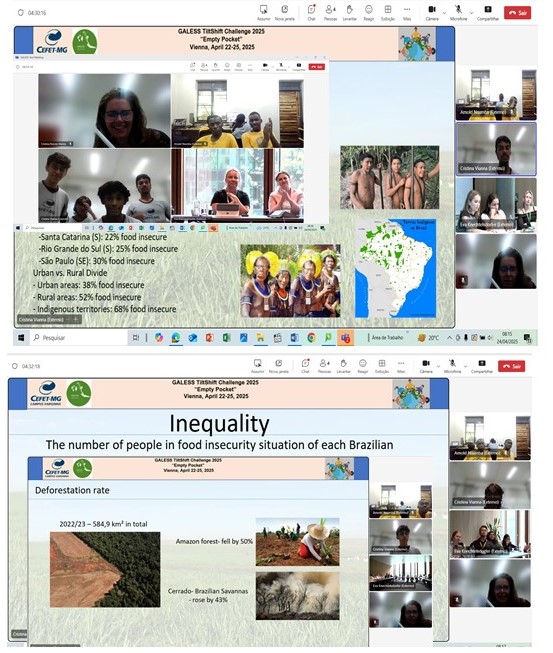Toggle the muted Microfone in the 04:32:18 meeting
The height and width of the screenshot is (653, 553).
453,366
